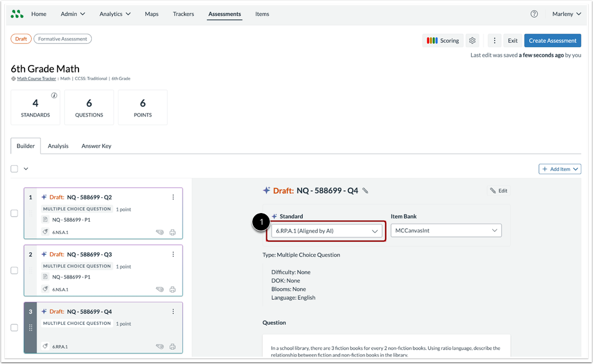
Task: Open the kebab menu for item Q2
Action: point(173,197)
